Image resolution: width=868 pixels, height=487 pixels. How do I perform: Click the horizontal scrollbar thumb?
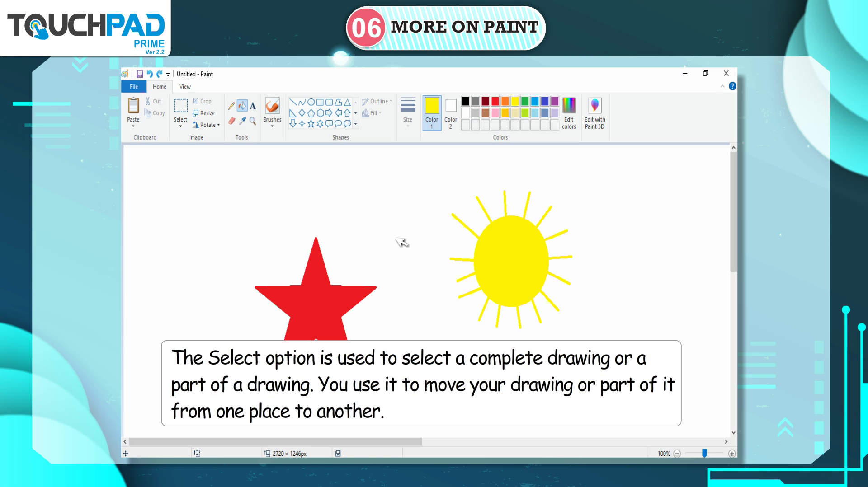click(276, 441)
